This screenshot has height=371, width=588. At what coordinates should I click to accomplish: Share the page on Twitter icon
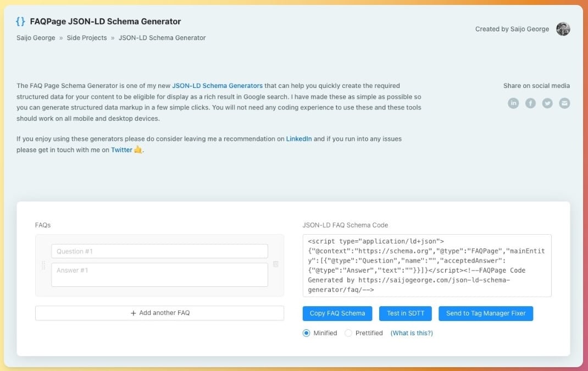coord(547,103)
